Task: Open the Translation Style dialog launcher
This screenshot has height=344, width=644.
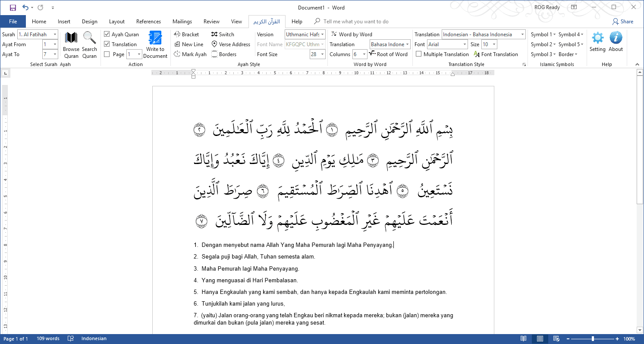Action: pyautogui.click(x=524, y=64)
